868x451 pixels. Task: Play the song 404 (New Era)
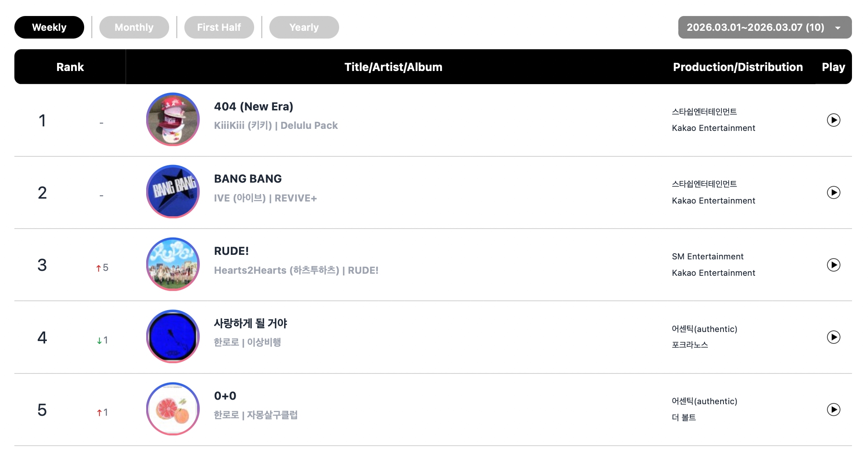(x=833, y=120)
